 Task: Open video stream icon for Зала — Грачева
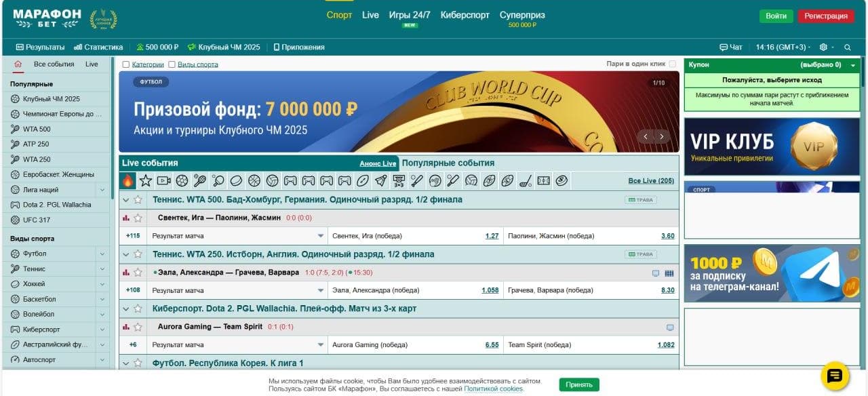coord(656,273)
